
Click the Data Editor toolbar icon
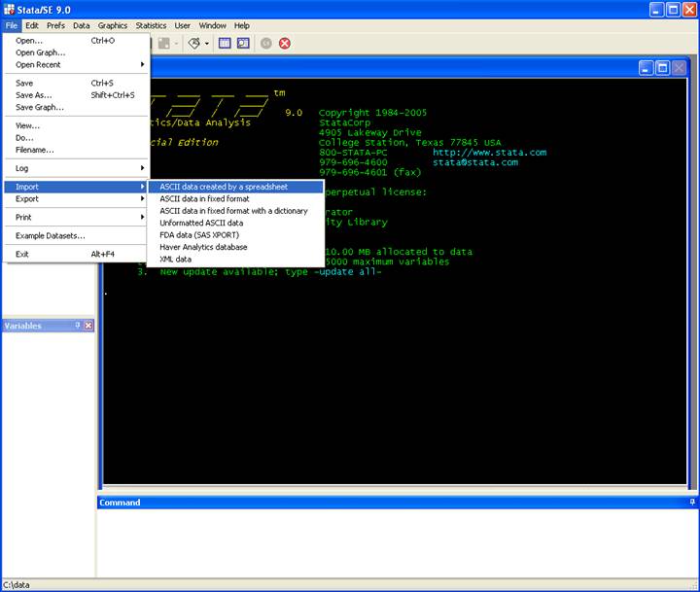[225, 43]
